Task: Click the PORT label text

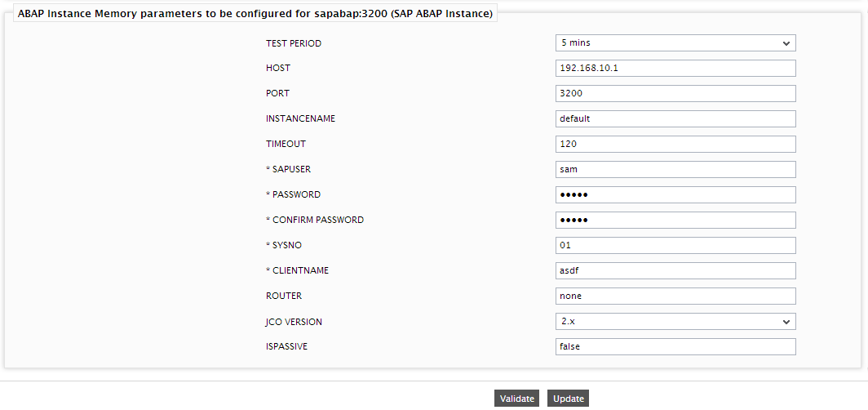Action: coord(277,94)
